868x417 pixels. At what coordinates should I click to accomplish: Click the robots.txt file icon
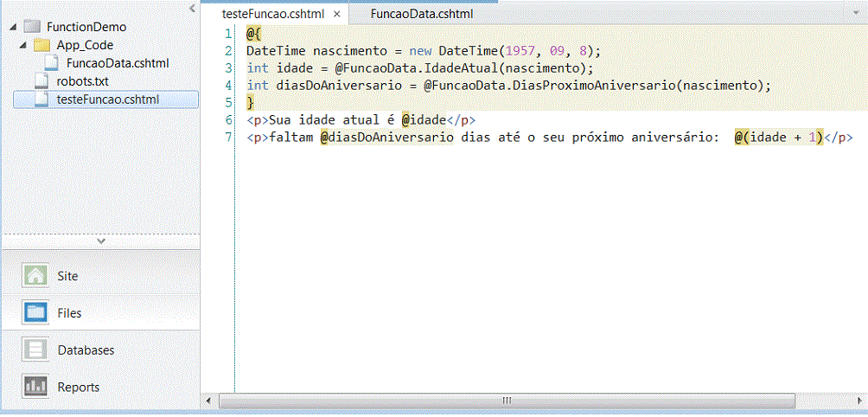coord(41,80)
